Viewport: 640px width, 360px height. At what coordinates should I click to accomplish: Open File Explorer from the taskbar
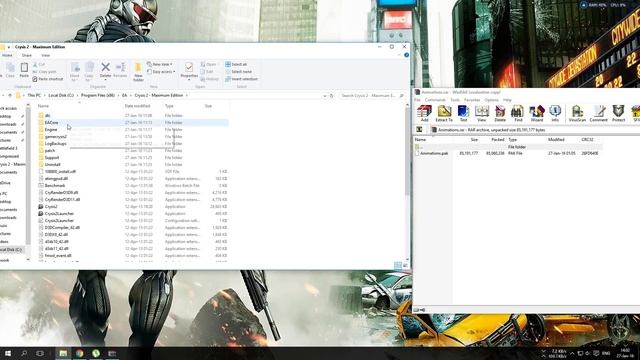point(63,353)
